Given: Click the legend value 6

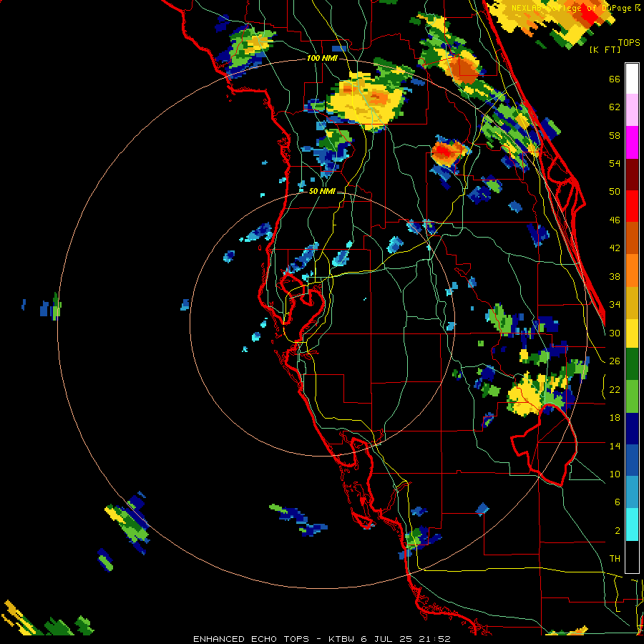Looking at the screenshot, I should [617, 502].
